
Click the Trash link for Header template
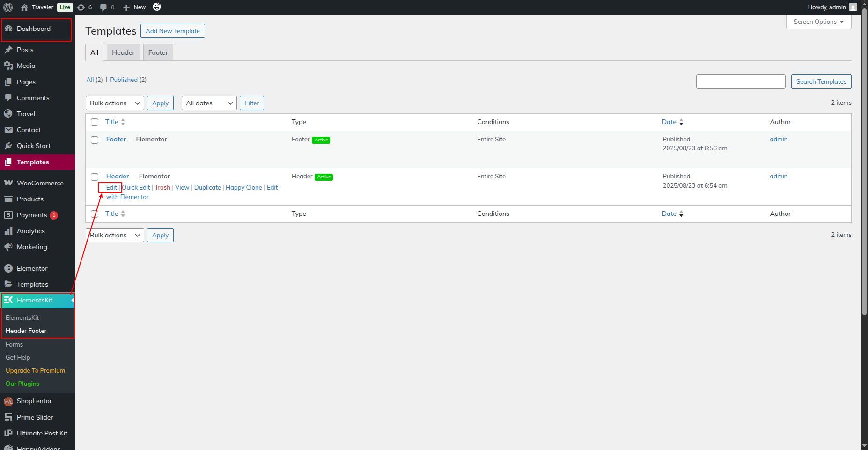162,187
